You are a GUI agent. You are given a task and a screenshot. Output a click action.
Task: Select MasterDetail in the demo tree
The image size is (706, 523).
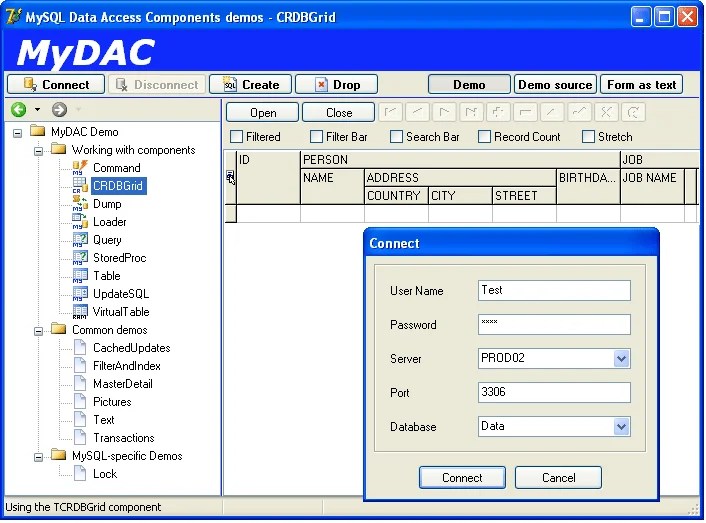(122, 384)
